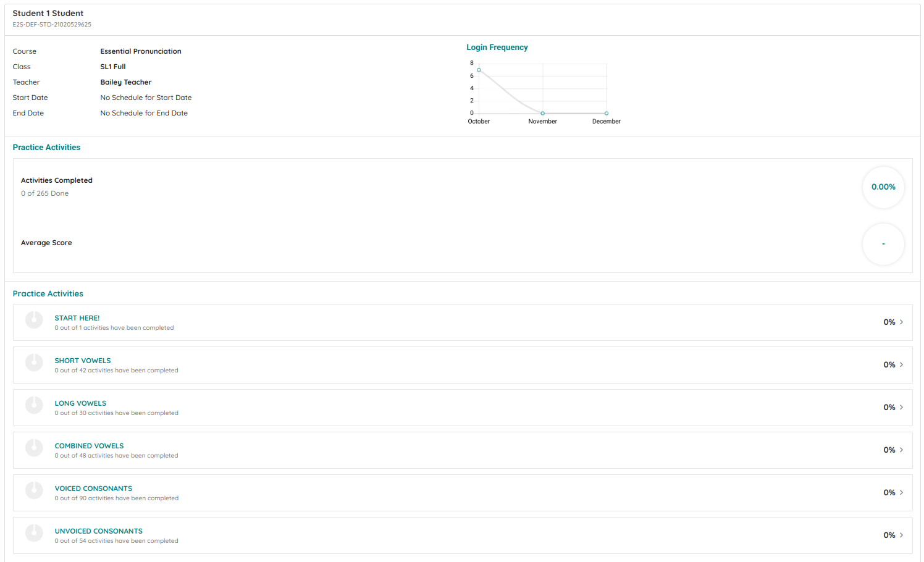Click the 0.00% Activities Completed circle
This screenshot has height=562, width=924.
pos(883,187)
